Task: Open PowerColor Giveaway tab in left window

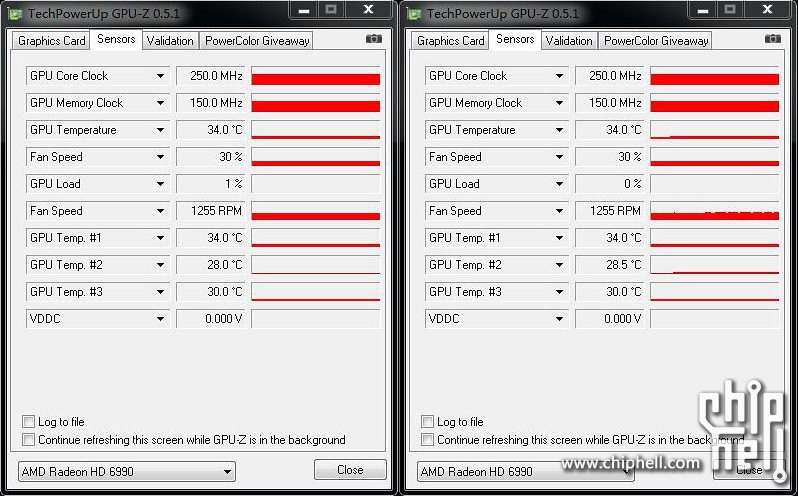Action: (x=256, y=41)
